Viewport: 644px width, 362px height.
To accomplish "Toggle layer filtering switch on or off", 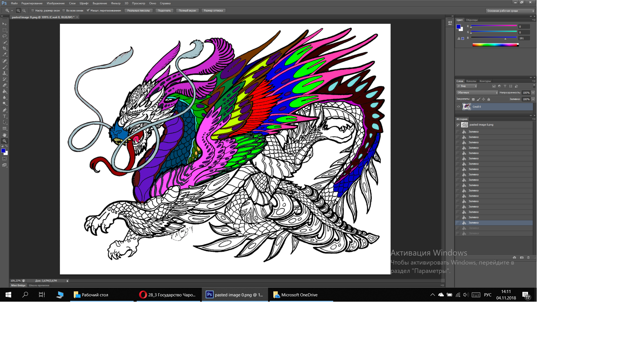I will tap(534, 86).
